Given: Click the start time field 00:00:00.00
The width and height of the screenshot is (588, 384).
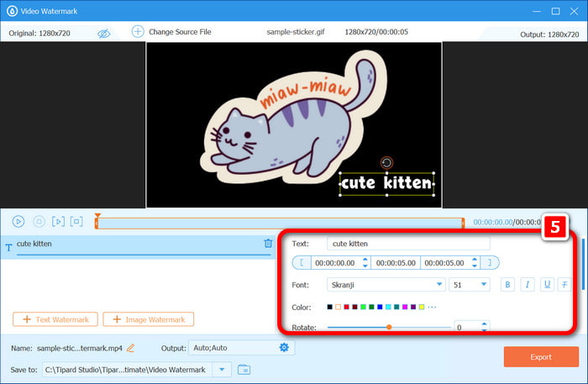Looking at the screenshot, I should coord(335,263).
